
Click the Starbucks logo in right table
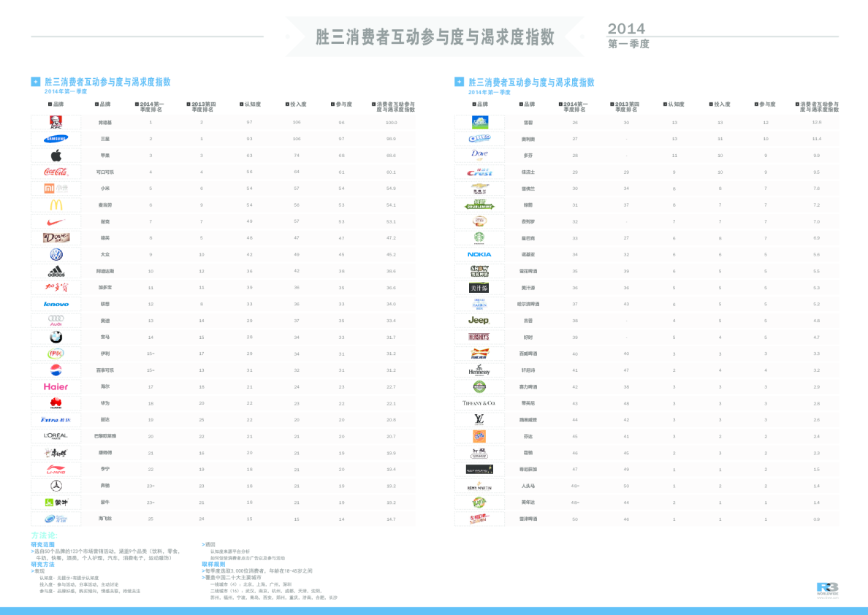pos(479,237)
